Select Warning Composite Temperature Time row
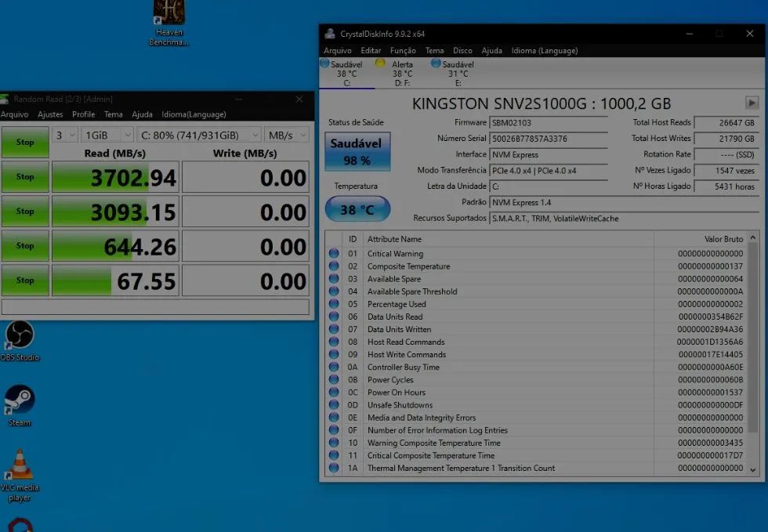The width and height of the screenshot is (768, 532). pos(536,443)
